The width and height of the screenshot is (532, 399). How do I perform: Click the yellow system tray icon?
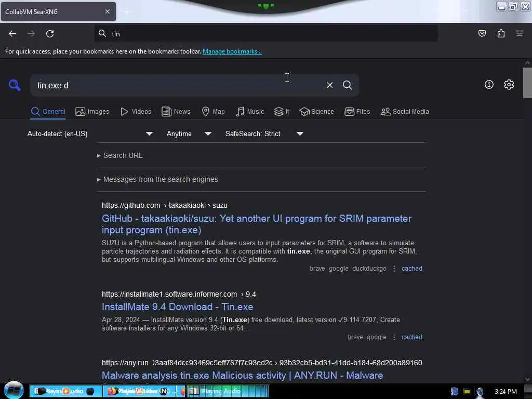tap(467, 392)
